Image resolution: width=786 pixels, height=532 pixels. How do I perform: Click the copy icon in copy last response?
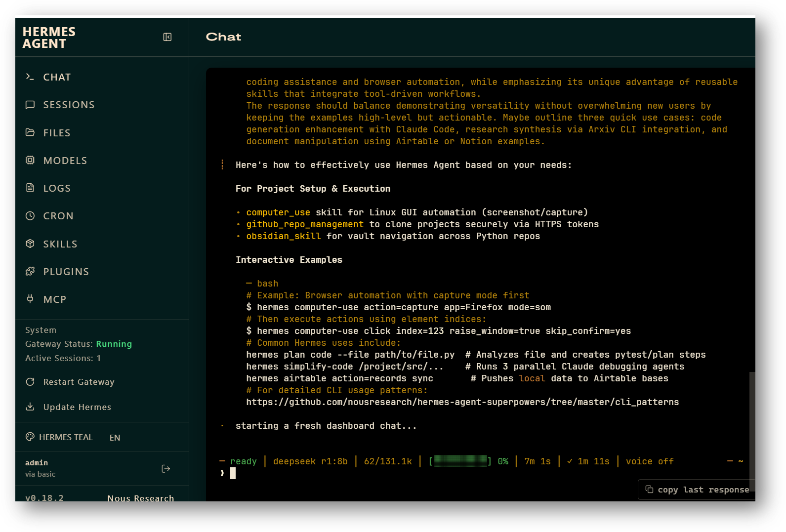click(649, 489)
